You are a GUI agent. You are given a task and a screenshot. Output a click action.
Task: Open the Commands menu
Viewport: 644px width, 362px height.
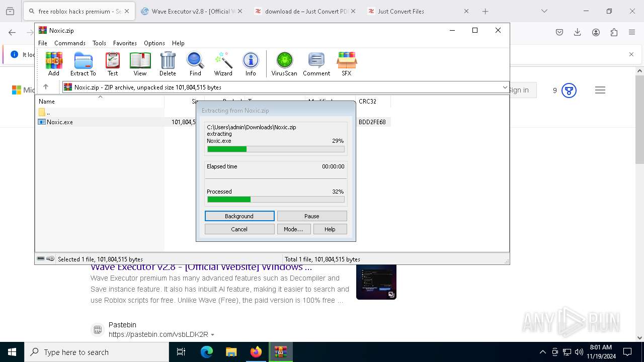[70, 43]
